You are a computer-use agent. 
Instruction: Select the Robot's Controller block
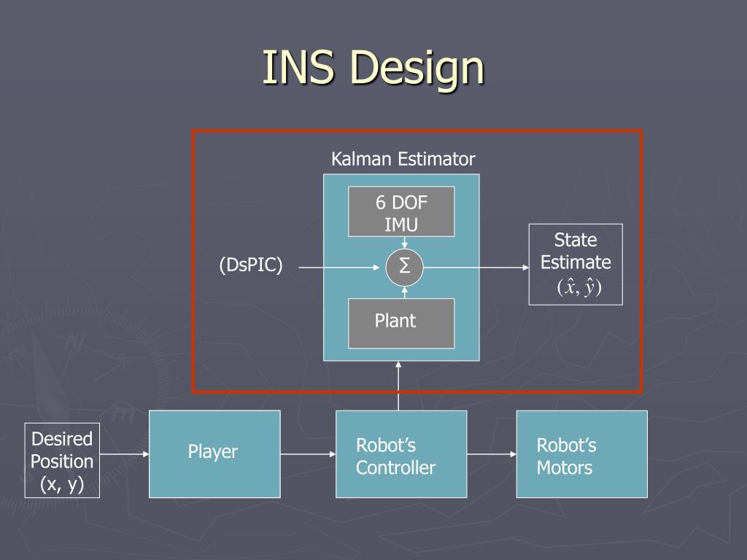[x=401, y=454]
